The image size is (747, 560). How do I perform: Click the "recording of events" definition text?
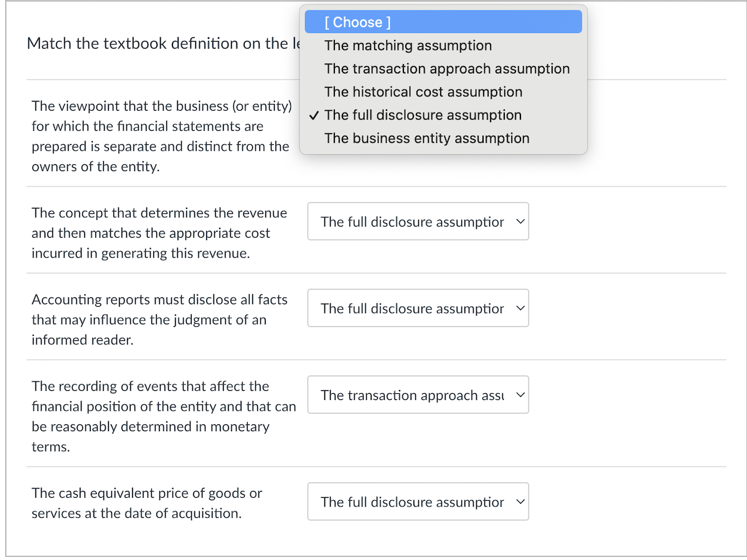(163, 416)
